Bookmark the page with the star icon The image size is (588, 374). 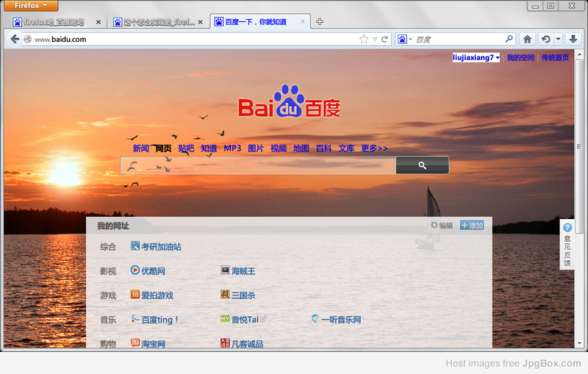point(363,39)
